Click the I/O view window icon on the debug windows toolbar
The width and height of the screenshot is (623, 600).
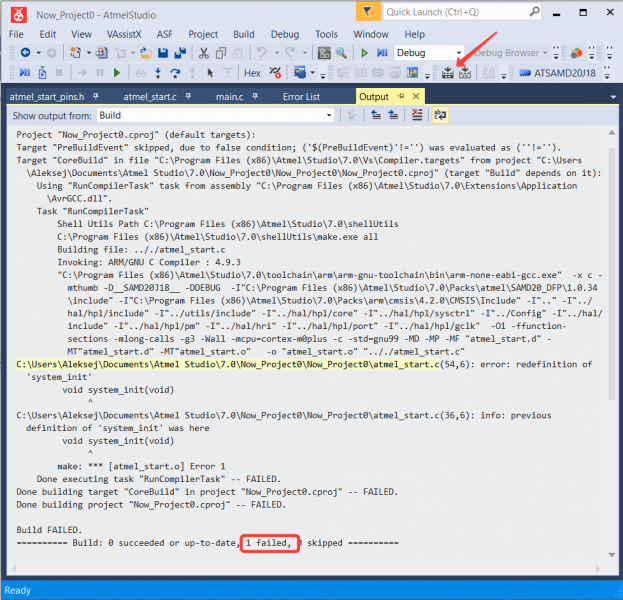(x=412, y=73)
